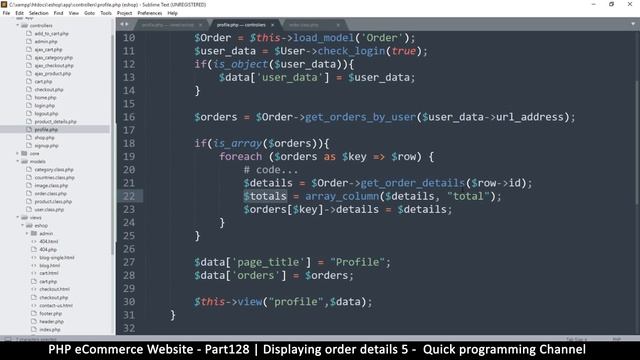The image size is (640, 360).
Task: Click folder icon of core folder
Action: pyautogui.click(x=24, y=153)
